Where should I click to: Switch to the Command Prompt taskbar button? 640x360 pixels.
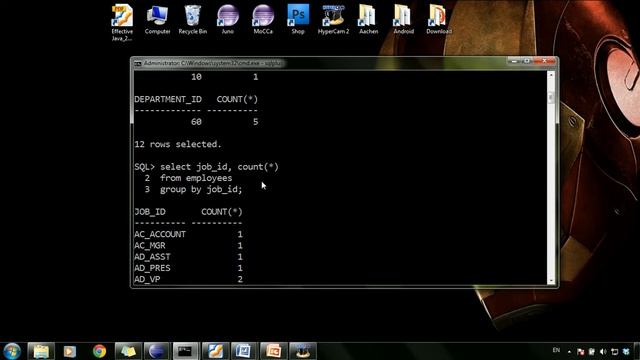tap(185, 351)
